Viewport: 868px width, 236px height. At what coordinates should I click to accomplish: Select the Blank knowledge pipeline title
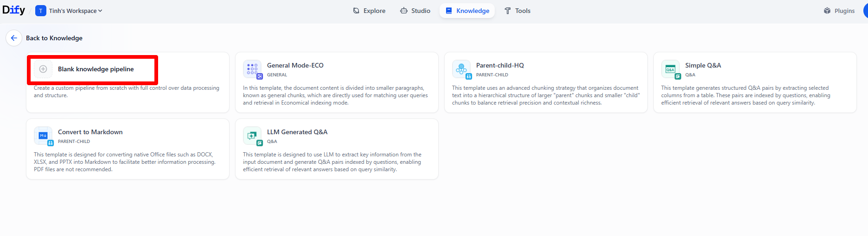(96, 69)
